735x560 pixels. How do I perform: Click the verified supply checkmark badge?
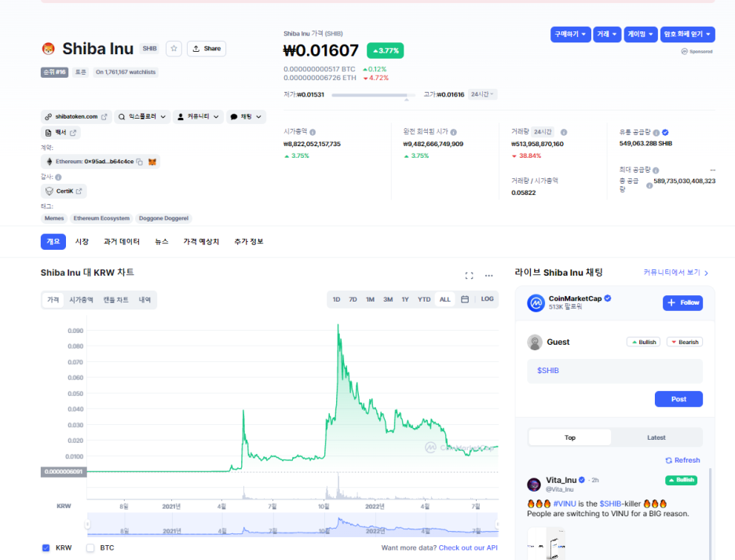[665, 133]
